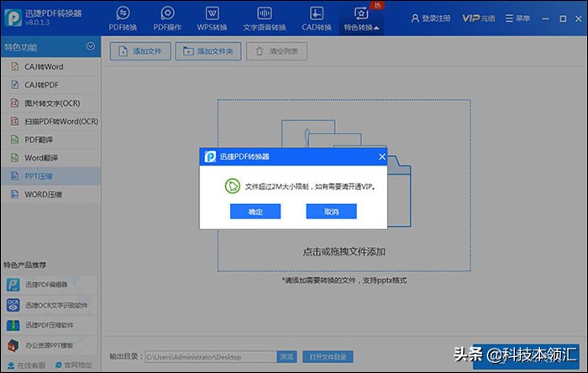This screenshot has height=373, width=588.
Task: Open the PDF转换 tab
Action: click(123, 18)
